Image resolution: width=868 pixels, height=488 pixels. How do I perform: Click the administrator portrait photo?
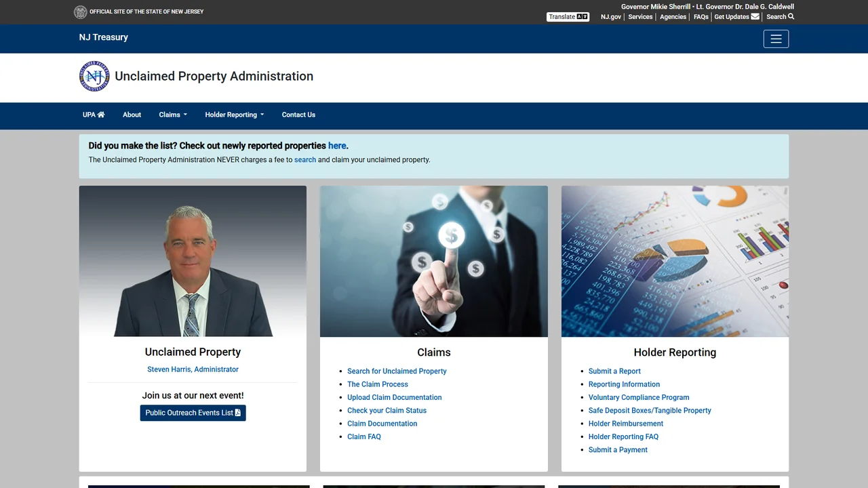click(193, 261)
